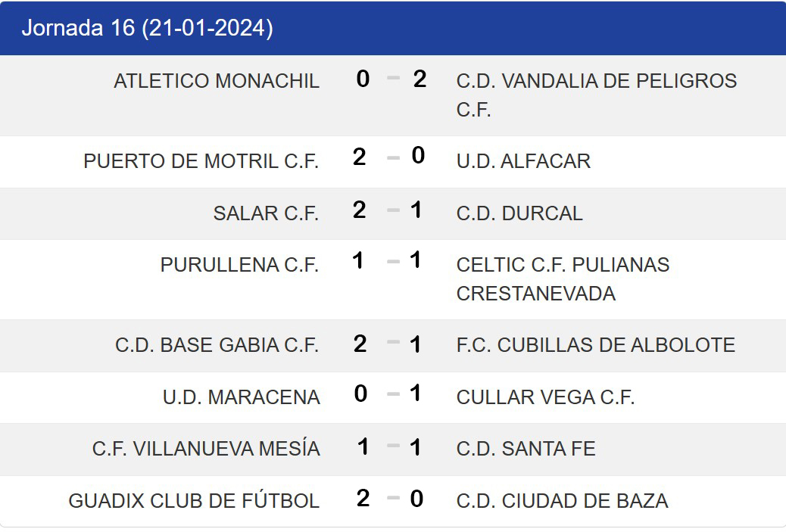Click the away score of C.D. DURCAL
This screenshot has height=532, width=786.
(416, 210)
